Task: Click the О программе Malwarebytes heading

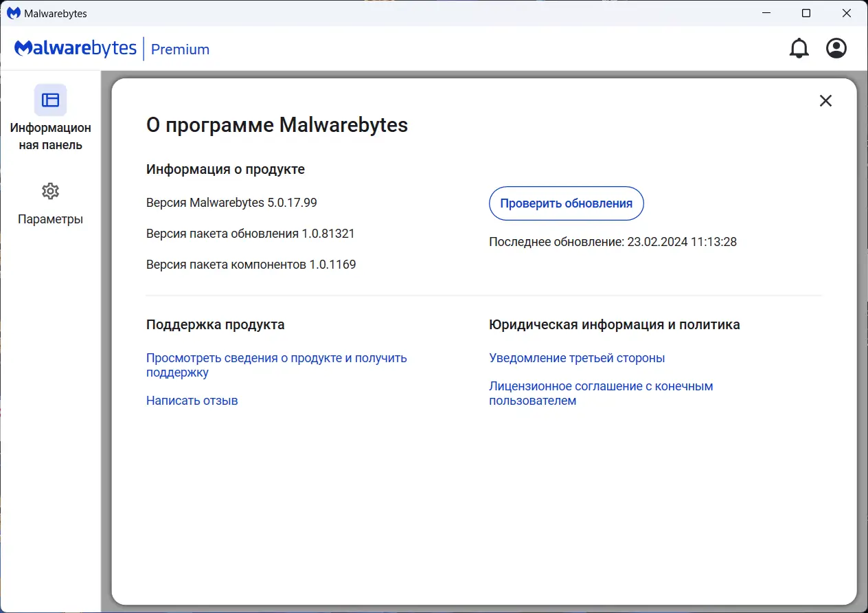Action: (x=277, y=125)
